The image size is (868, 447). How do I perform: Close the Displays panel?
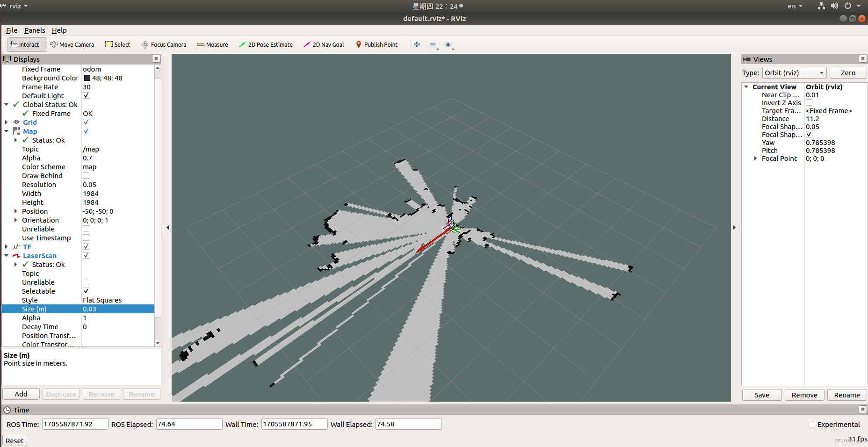point(156,58)
